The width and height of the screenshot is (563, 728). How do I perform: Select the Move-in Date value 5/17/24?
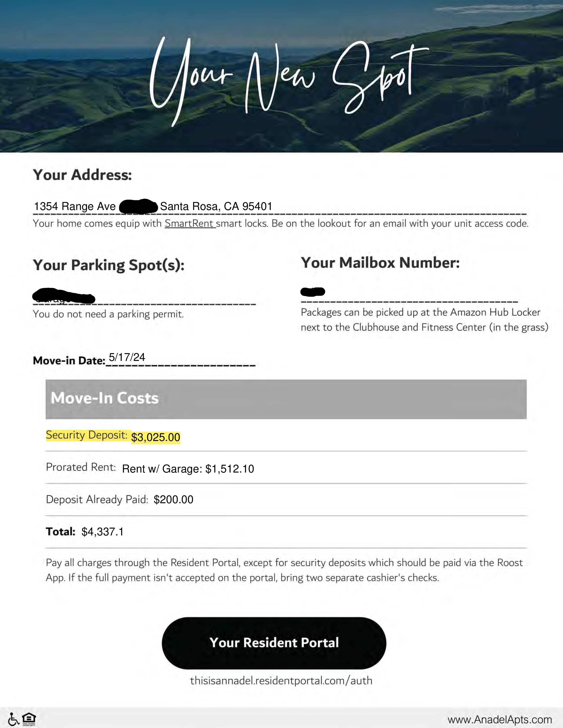pos(127,357)
